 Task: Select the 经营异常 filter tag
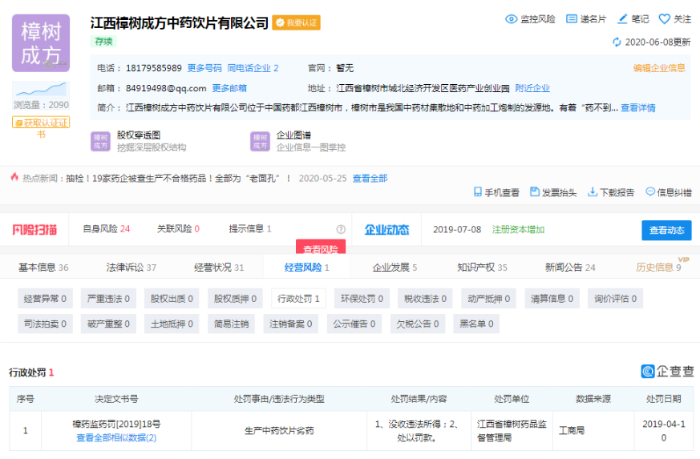(x=45, y=298)
